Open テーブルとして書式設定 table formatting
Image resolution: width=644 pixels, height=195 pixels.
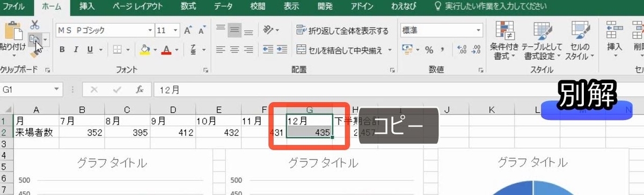click(x=543, y=41)
